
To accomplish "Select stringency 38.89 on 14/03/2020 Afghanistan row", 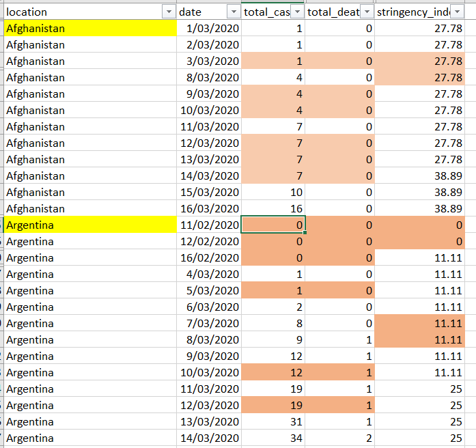I will [420, 176].
